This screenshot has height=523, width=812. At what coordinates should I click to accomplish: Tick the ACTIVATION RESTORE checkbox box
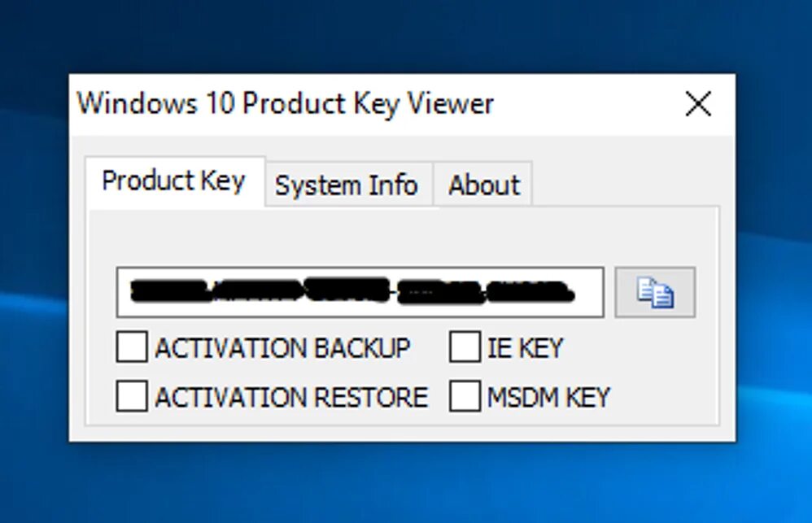click(x=132, y=396)
